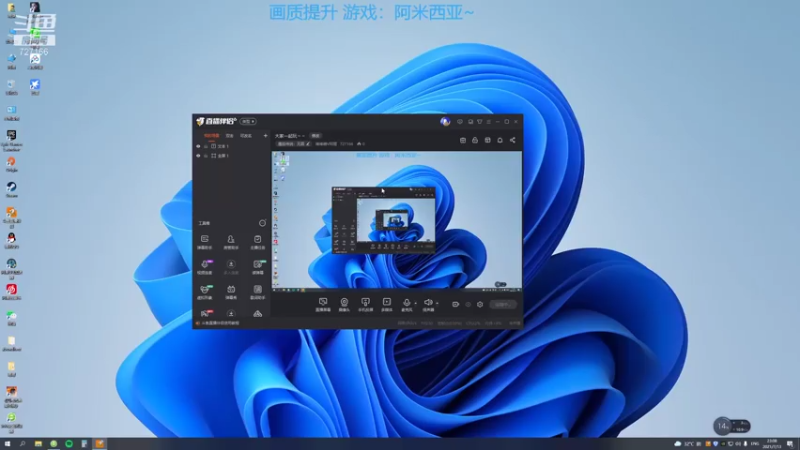Lock the second source row

tap(206, 156)
